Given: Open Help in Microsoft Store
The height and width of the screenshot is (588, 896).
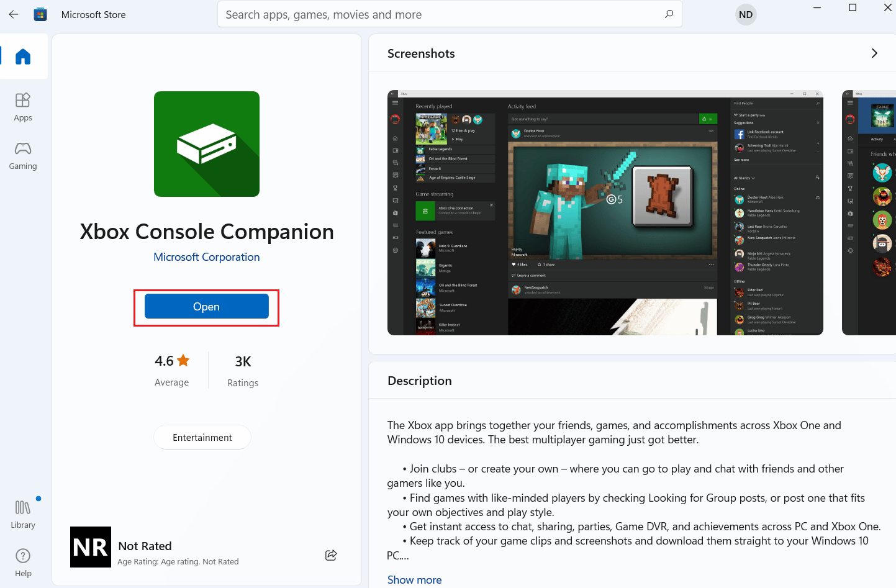Looking at the screenshot, I should pyautogui.click(x=23, y=559).
